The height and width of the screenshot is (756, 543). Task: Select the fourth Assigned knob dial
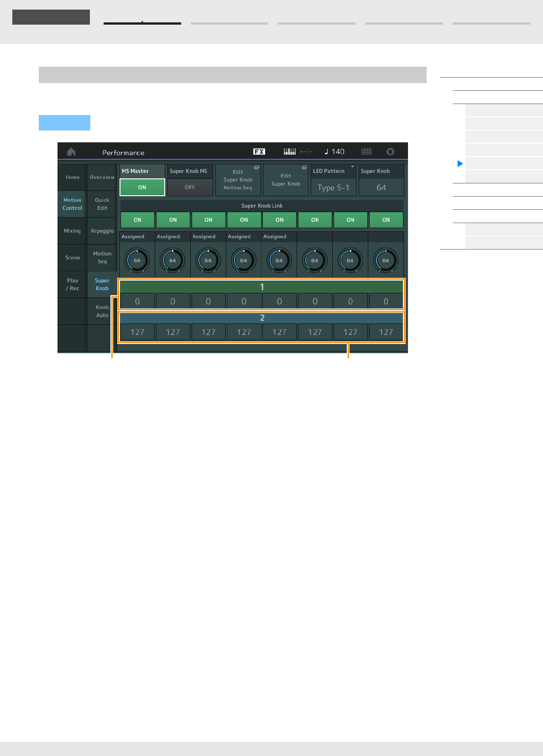tap(244, 261)
